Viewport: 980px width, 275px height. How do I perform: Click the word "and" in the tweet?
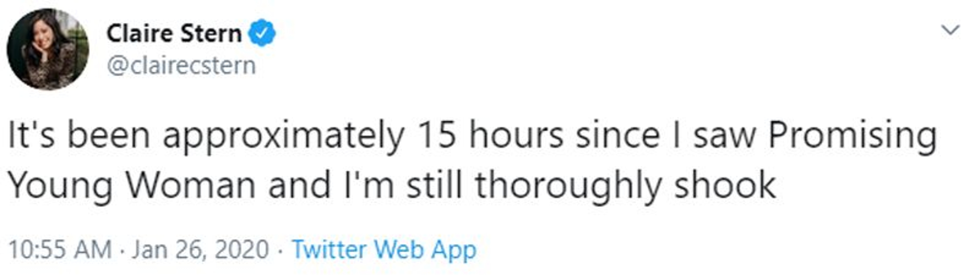(299, 186)
